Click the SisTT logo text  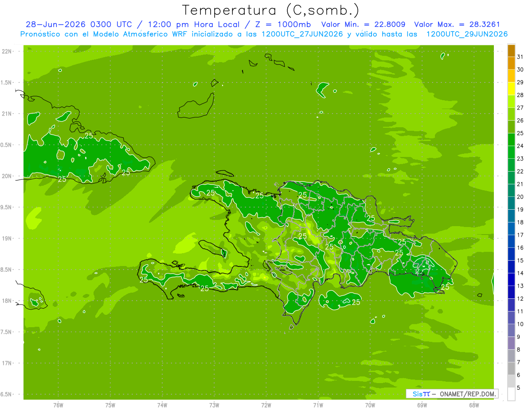click(421, 394)
